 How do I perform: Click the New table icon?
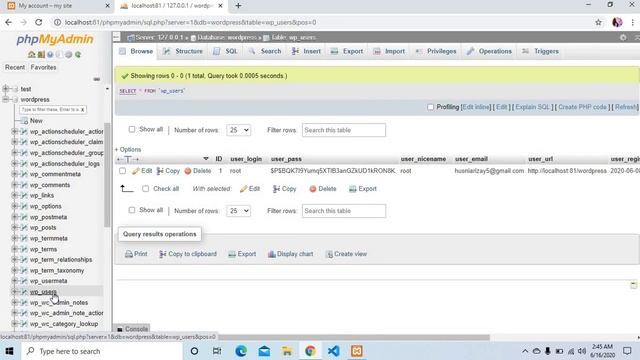(x=24, y=121)
